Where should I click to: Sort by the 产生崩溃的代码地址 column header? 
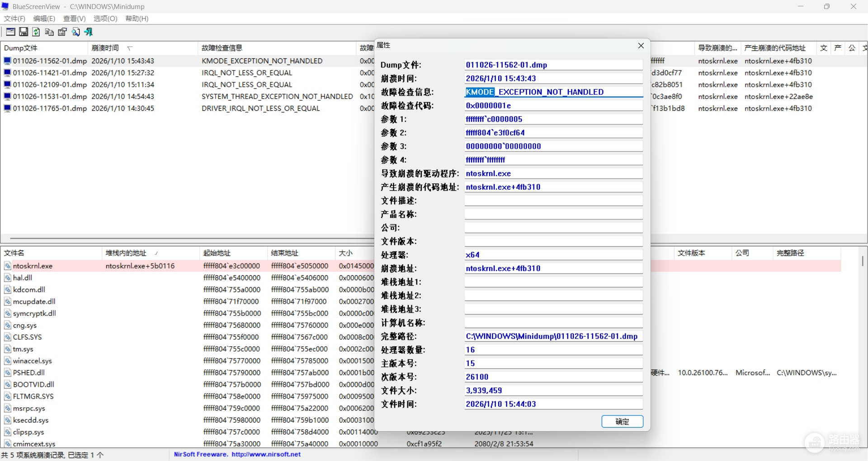[778, 48]
